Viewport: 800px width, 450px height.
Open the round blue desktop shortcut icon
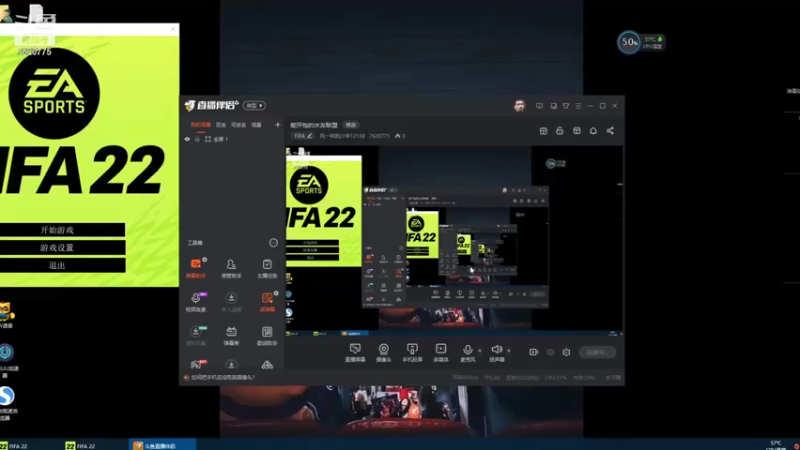click(7, 353)
